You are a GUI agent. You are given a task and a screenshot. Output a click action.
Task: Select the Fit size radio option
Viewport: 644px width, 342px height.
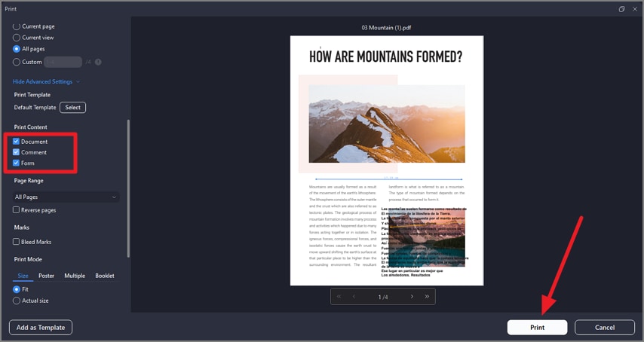(17, 289)
